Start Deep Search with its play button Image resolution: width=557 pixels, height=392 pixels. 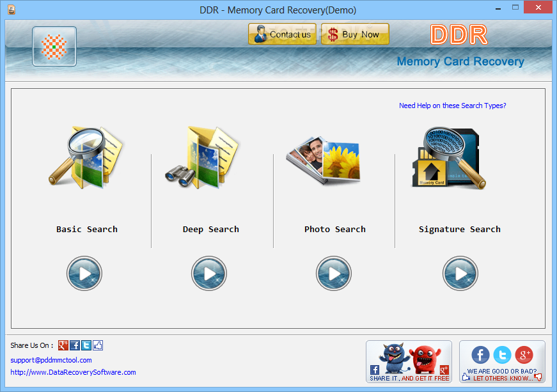click(209, 274)
